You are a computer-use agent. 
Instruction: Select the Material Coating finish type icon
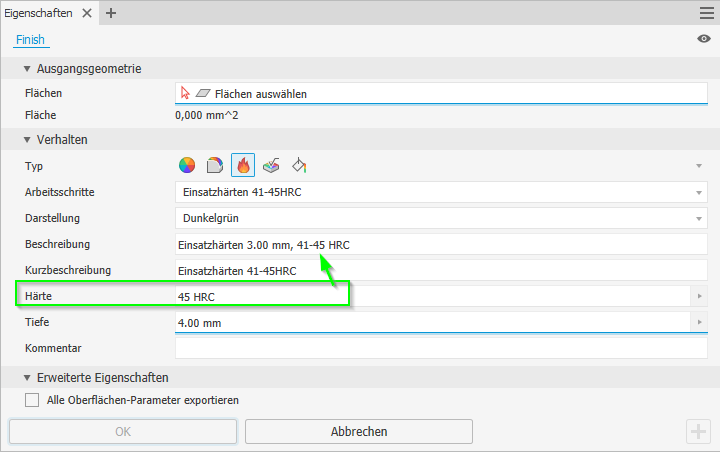[214, 165]
